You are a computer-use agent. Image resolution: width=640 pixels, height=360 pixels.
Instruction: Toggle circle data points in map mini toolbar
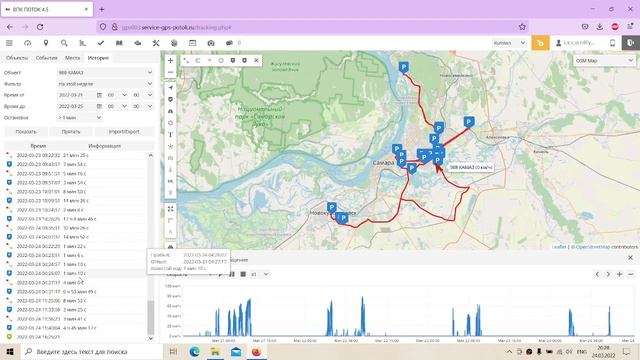point(221,60)
